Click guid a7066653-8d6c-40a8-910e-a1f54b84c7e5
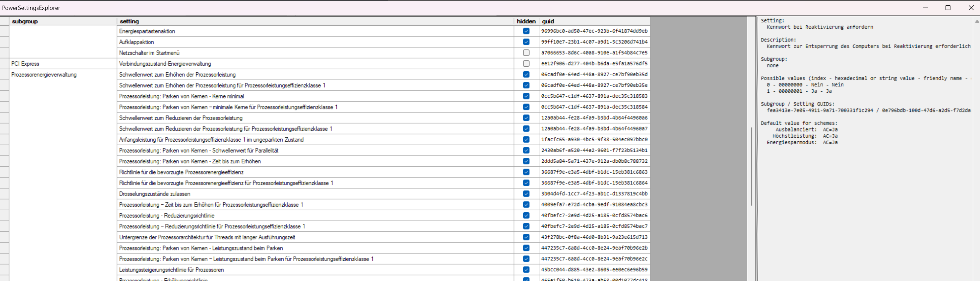Image resolution: width=980 pixels, height=281 pixels. (595, 53)
